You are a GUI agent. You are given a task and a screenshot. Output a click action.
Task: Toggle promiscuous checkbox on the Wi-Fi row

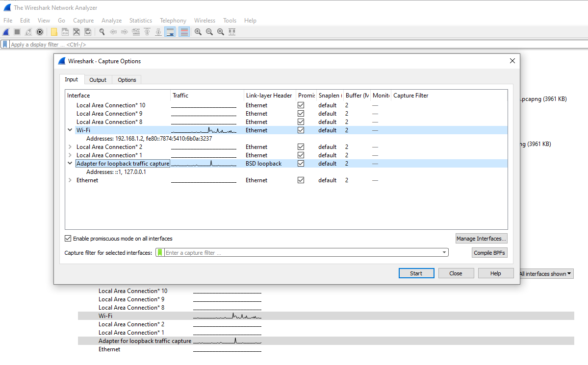point(301,130)
